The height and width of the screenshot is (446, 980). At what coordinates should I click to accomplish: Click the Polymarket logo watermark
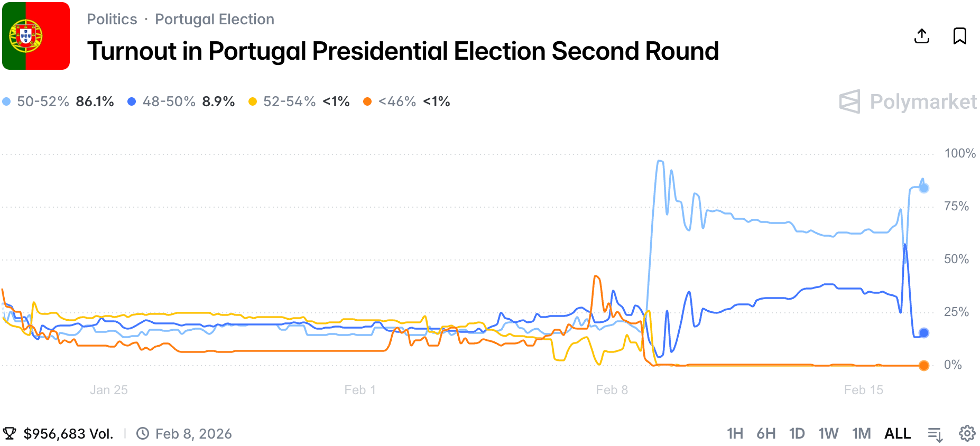point(908,101)
